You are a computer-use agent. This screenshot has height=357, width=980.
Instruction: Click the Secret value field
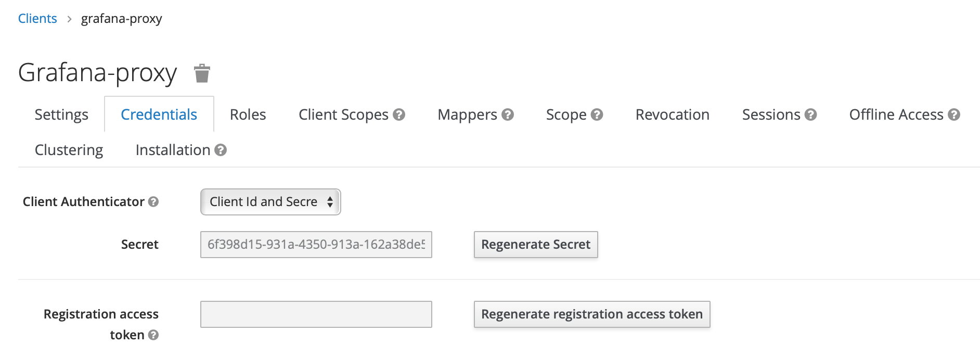click(316, 245)
